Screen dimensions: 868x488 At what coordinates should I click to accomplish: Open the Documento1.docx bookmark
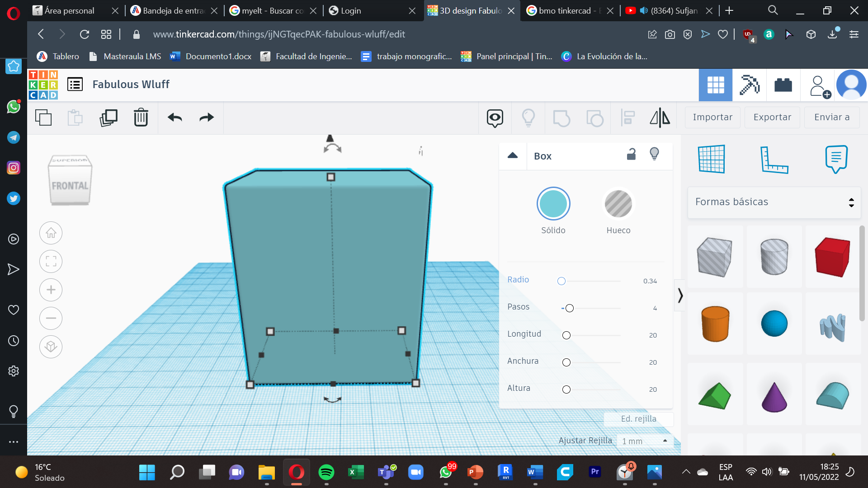point(211,56)
